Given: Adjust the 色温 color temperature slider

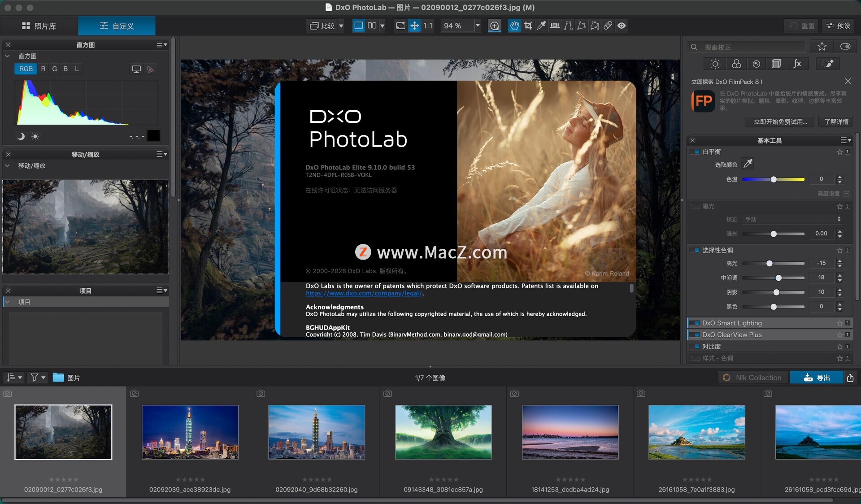Looking at the screenshot, I should click(774, 179).
